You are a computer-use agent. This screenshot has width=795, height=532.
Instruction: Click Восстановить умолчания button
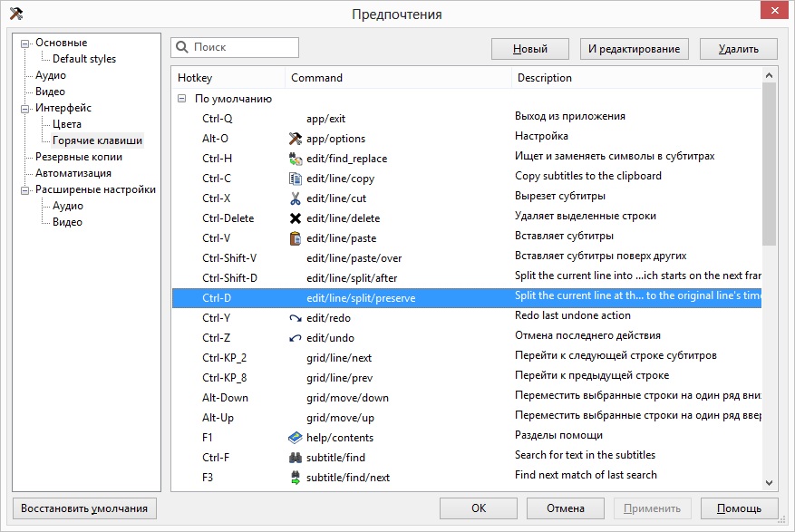point(85,508)
